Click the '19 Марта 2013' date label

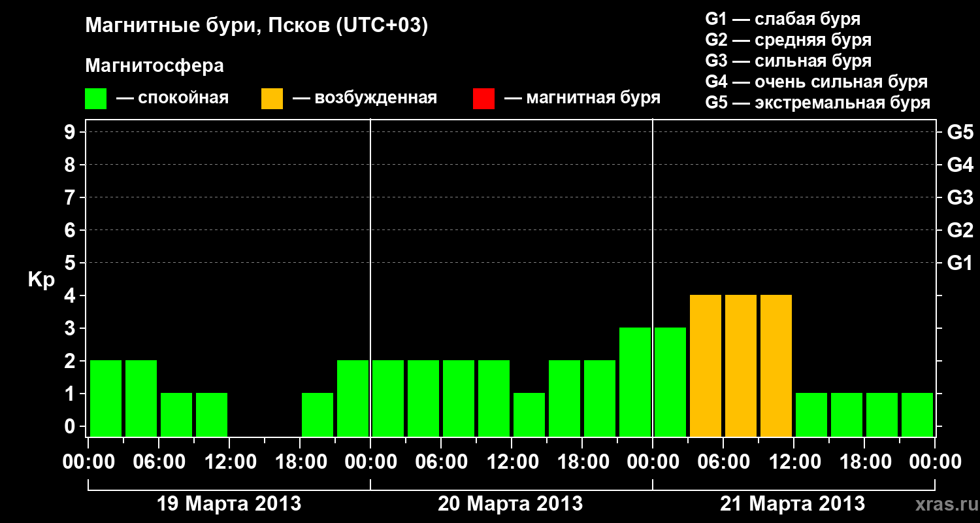pos(229,504)
